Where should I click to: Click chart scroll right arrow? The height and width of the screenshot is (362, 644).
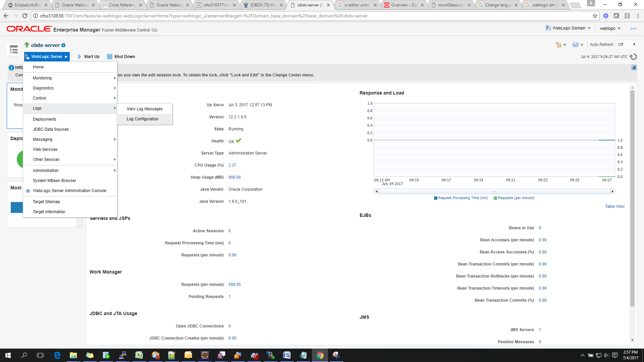tap(612, 191)
